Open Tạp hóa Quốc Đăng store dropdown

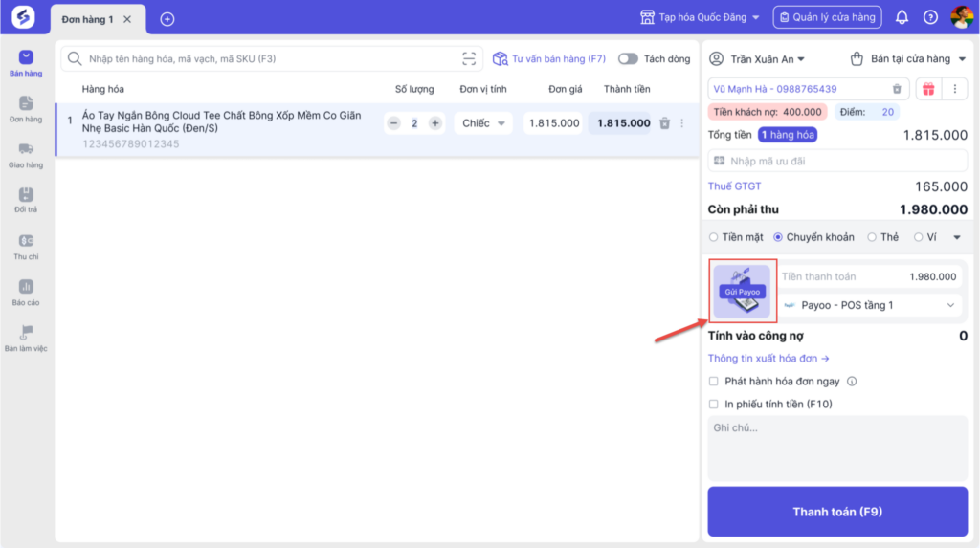(x=700, y=17)
